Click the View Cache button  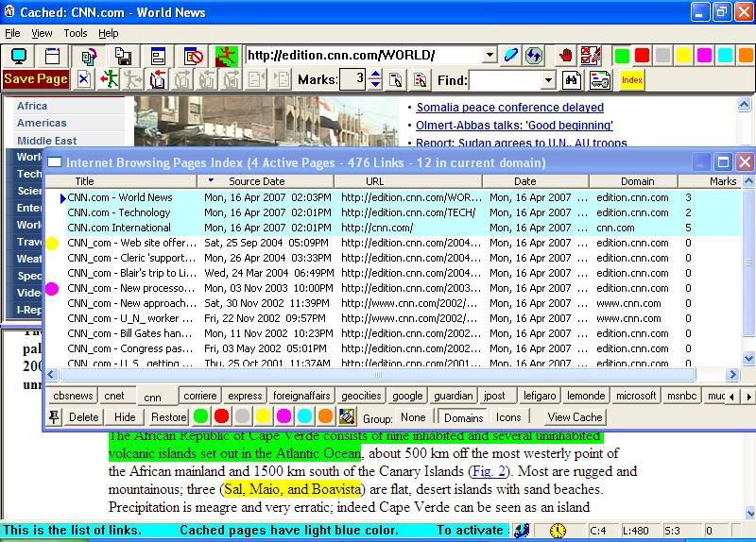pyautogui.click(x=575, y=417)
